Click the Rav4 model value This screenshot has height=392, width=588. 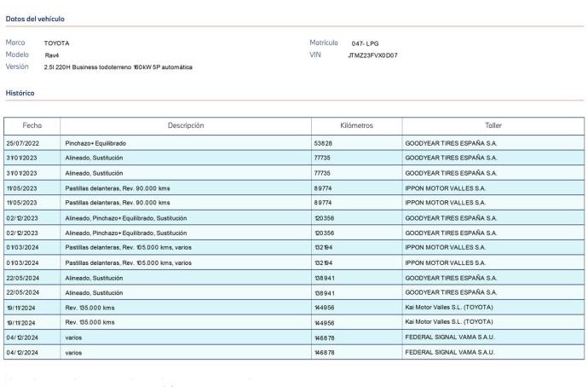point(52,55)
